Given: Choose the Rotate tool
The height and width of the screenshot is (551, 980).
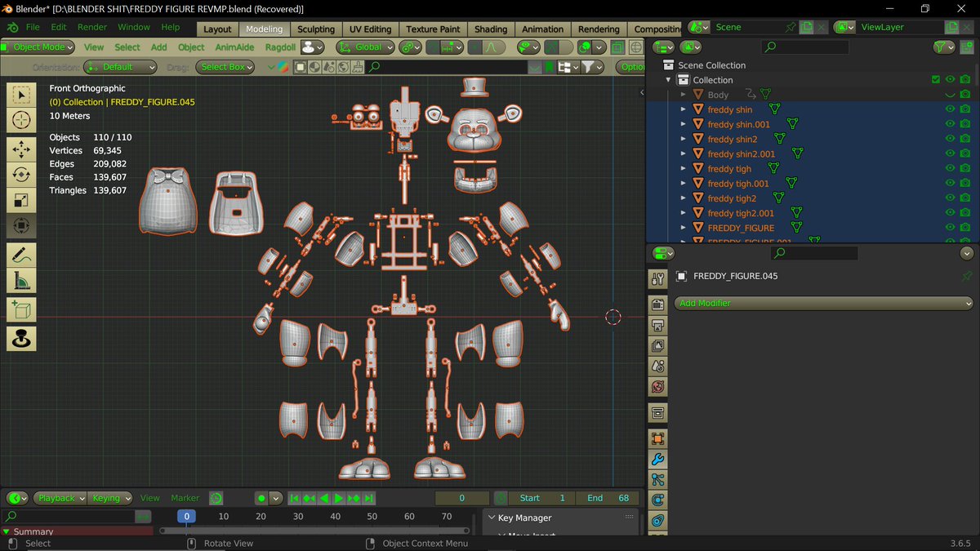Looking at the screenshot, I should pyautogui.click(x=21, y=174).
